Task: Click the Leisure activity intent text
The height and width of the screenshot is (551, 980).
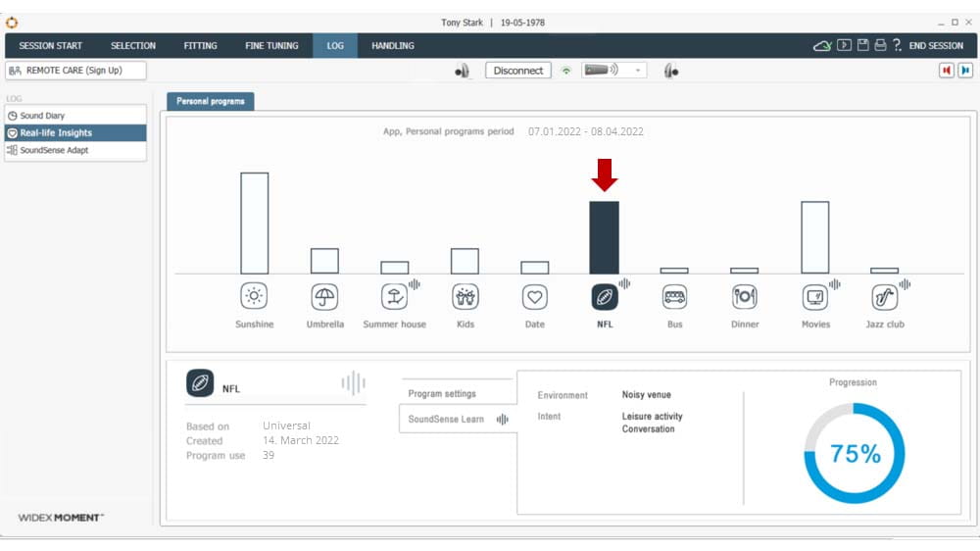Action: pyautogui.click(x=652, y=417)
